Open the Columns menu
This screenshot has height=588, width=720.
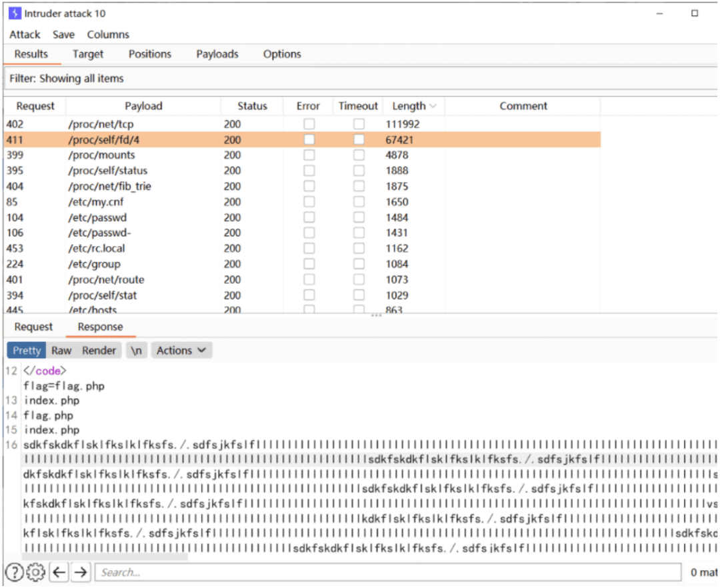click(x=108, y=35)
